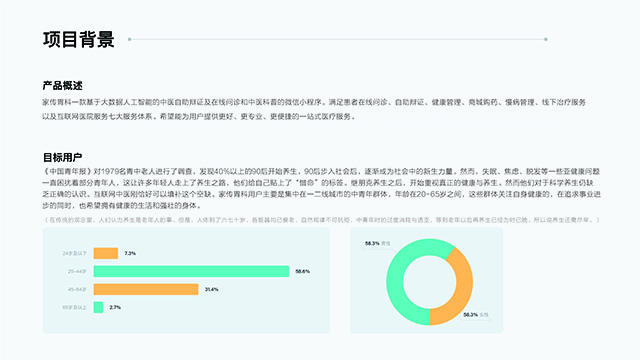Click the small green 65岁及以上 bar
This screenshot has width=640, height=360.
coord(98,307)
